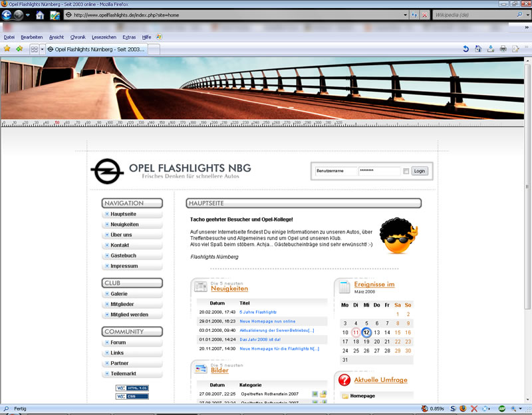Open the Bearbeiten menu
532x415 pixels.
coord(31,37)
